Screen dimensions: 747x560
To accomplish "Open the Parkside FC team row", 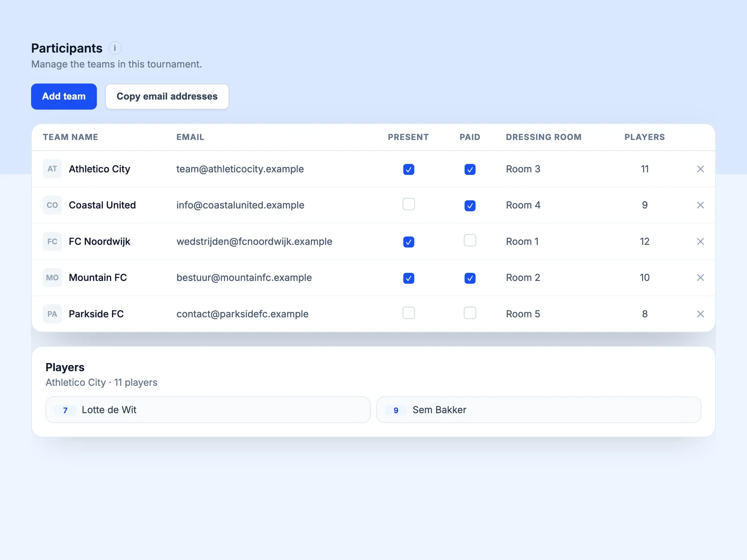I will 373,314.
